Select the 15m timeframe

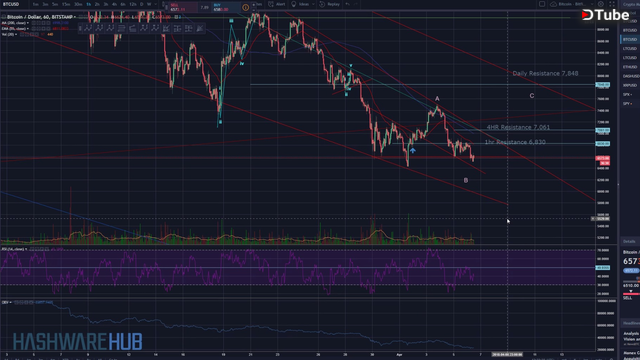(66, 4)
